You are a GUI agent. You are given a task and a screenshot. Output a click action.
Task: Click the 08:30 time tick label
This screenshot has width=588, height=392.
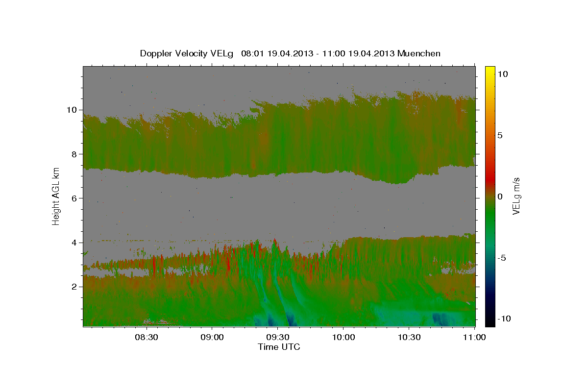(147, 337)
